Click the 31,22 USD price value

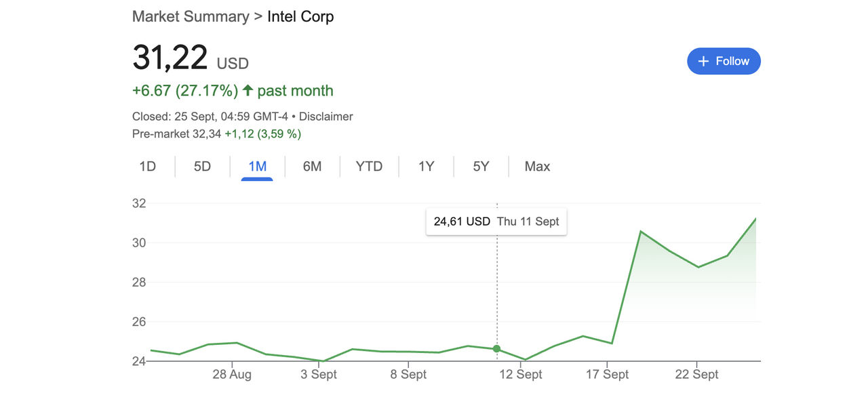170,58
